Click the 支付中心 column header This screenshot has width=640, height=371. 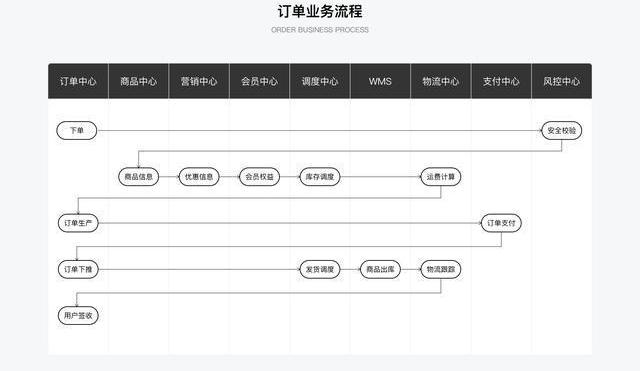coord(501,81)
